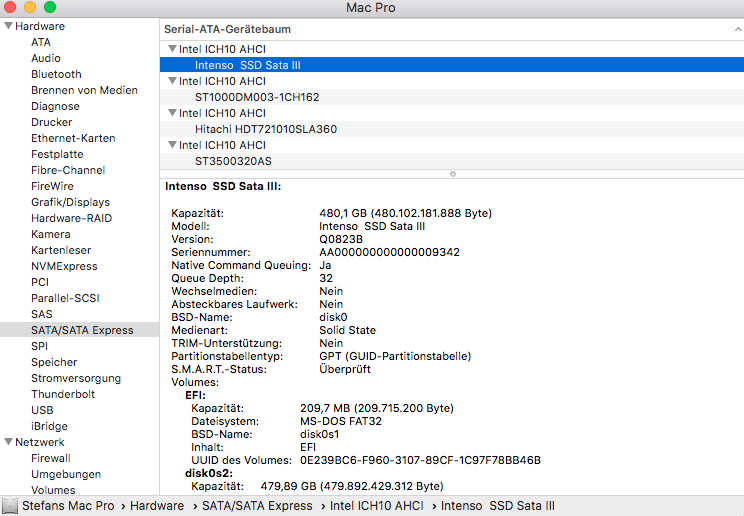Screen dimensions: 744x516
Task: Click the sort chevron in Serial-ATA-Gerätebaum header
Action: tap(738, 29)
